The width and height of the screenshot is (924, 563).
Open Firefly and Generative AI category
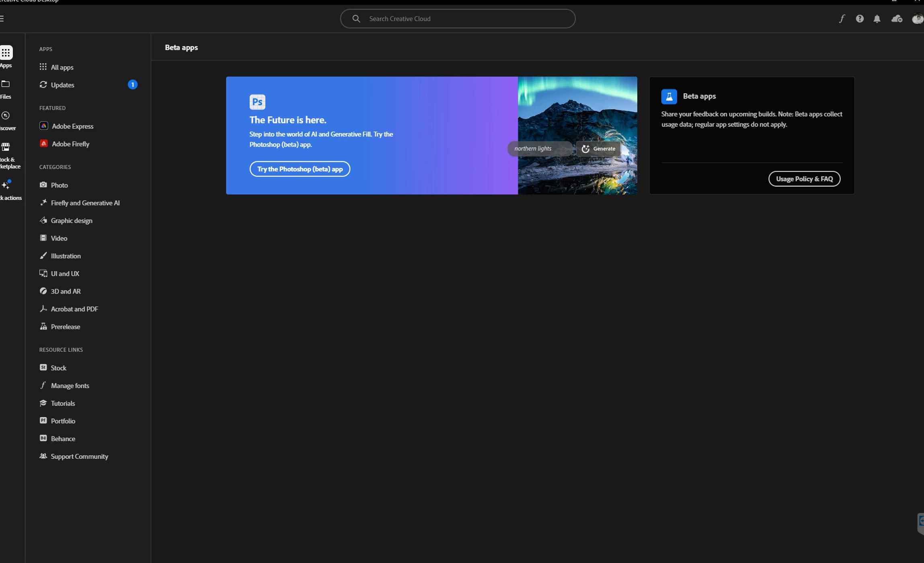85,203
